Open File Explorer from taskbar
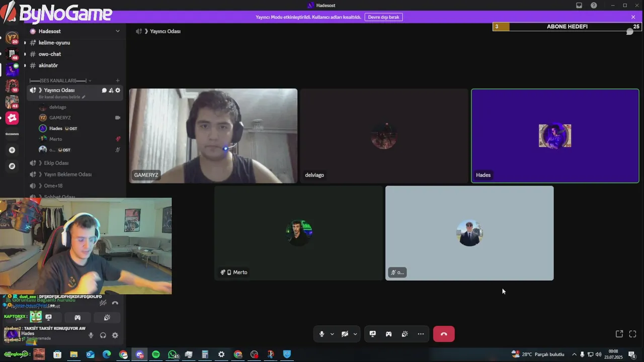The width and height of the screenshot is (644, 362). tap(74, 354)
